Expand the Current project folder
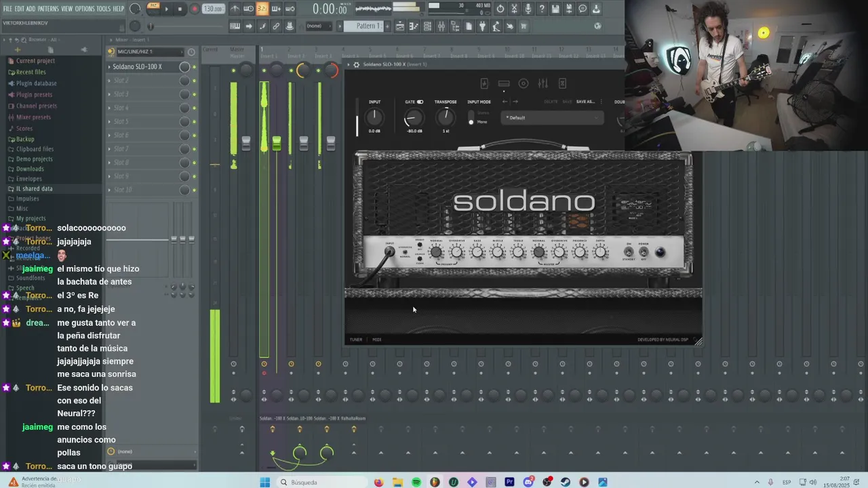Viewport: 868px width, 488px height. (x=35, y=60)
